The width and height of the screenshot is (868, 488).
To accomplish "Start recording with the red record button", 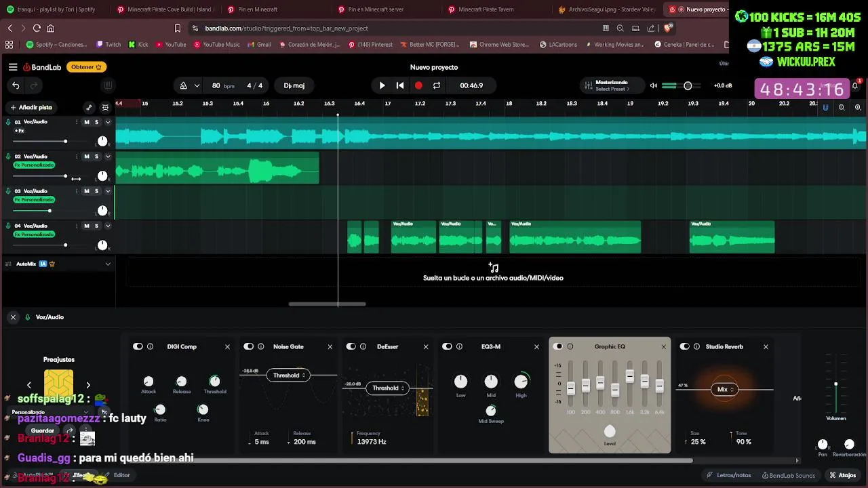I will click(418, 85).
